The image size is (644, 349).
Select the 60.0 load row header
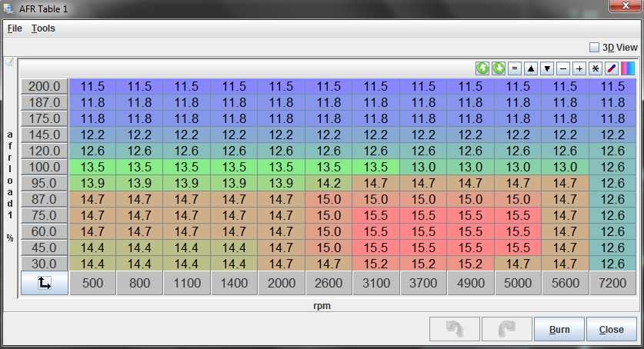[45, 231]
